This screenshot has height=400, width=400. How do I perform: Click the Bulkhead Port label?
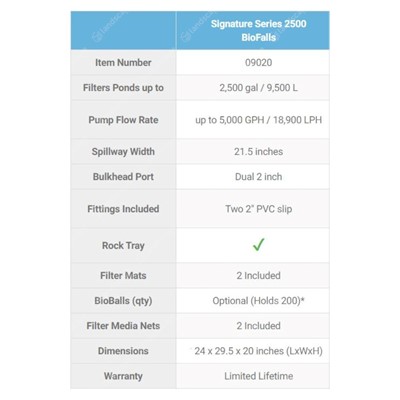tap(123, 177)
